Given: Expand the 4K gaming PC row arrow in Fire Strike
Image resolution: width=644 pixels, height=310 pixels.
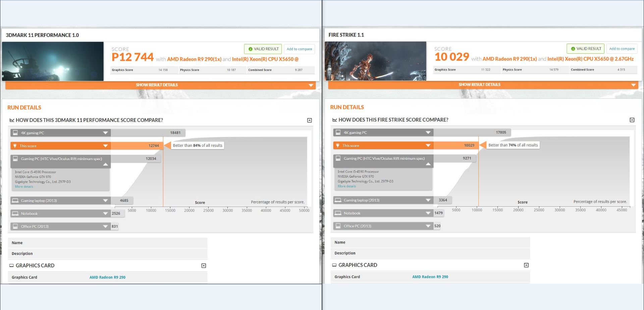Looking at the screenshot, I should (428, 133).
